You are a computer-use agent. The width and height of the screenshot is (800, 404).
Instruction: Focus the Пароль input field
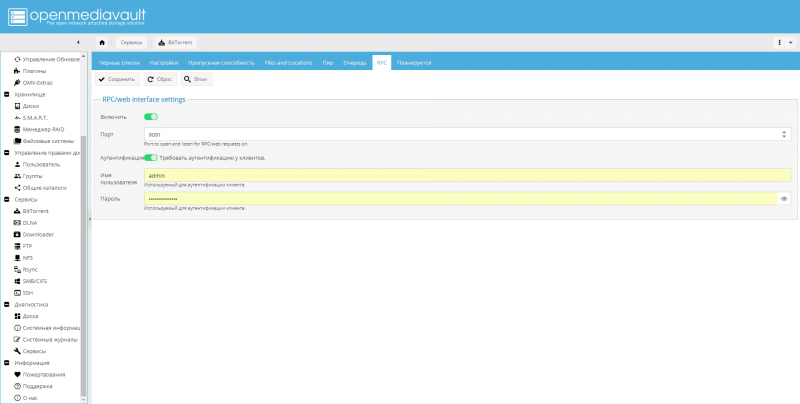click(x=461, y=199)
